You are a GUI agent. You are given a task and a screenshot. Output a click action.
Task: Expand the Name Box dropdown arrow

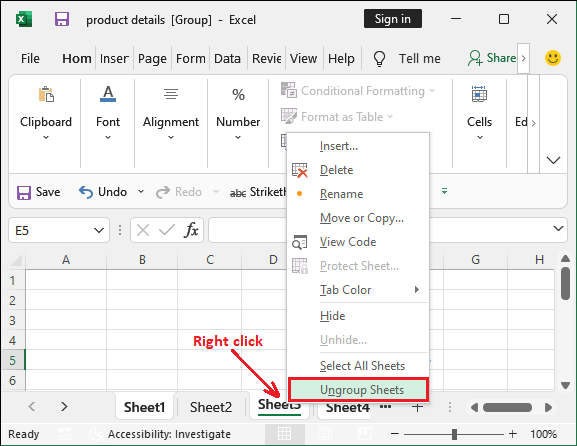tap(99, 231)
